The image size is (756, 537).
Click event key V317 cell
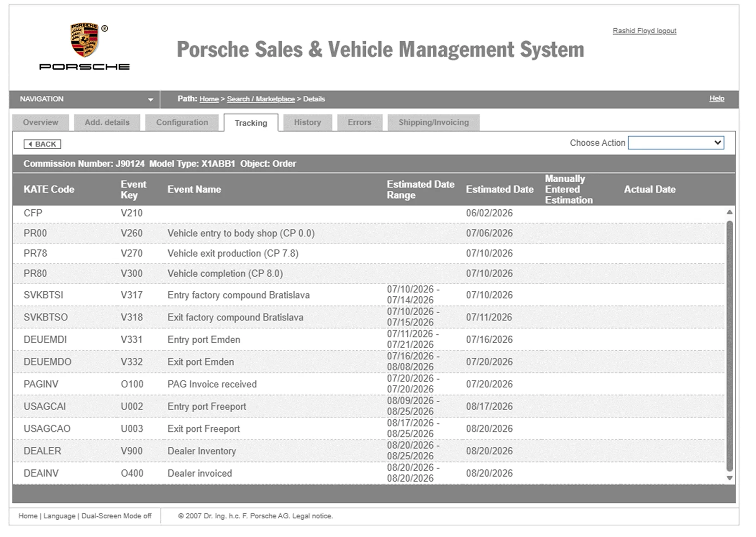131,295
